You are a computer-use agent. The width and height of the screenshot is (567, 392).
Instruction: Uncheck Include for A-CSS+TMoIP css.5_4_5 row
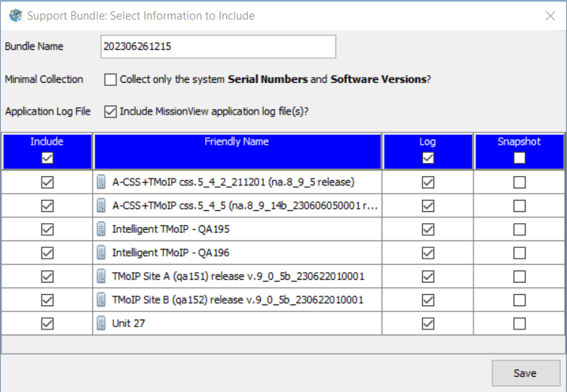(48, 206)
